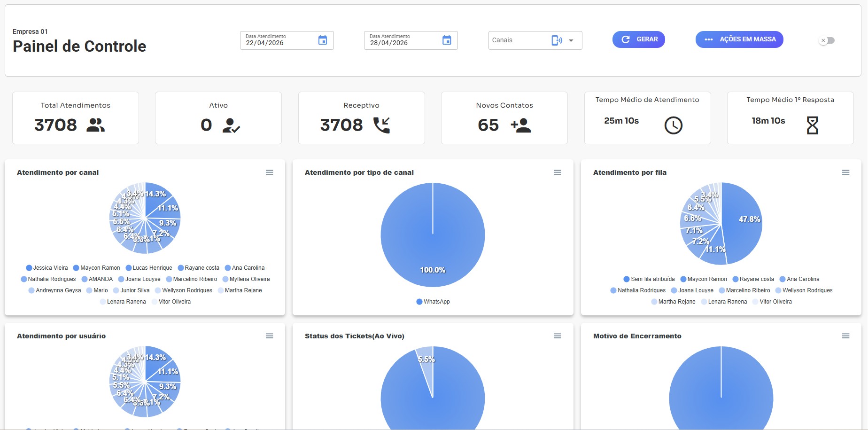Toggle Sem fila atribuída legend item
Image resolution: width=868 pixels, height=430 pixels.
point(649,279)
